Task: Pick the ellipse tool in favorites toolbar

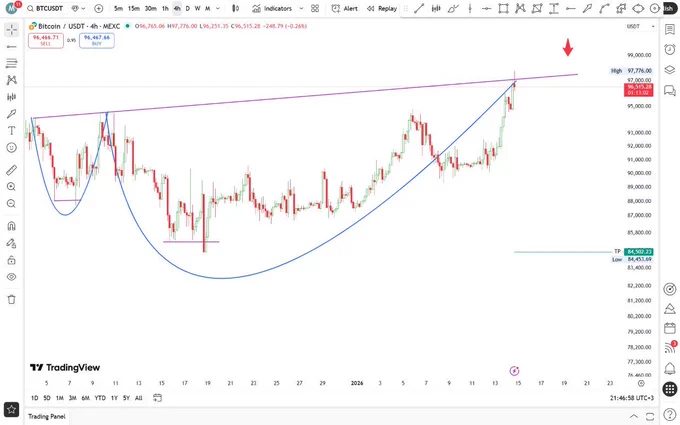Action: 638,8
